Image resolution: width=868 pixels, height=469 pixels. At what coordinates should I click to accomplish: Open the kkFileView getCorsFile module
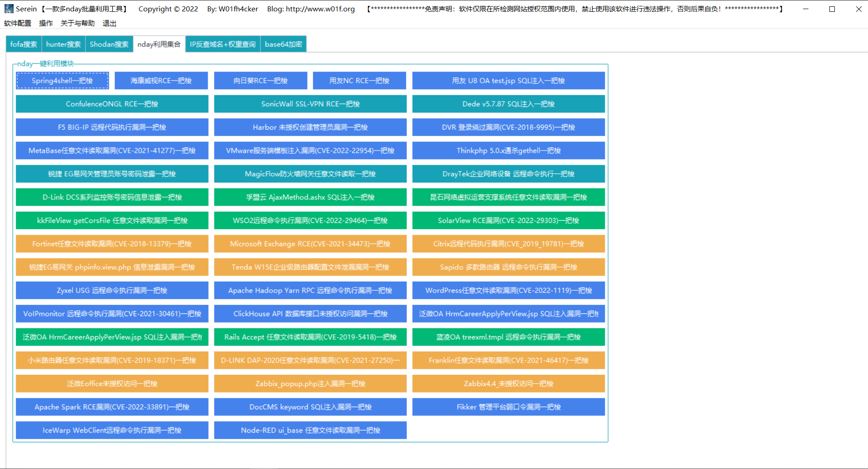point(112,220)
